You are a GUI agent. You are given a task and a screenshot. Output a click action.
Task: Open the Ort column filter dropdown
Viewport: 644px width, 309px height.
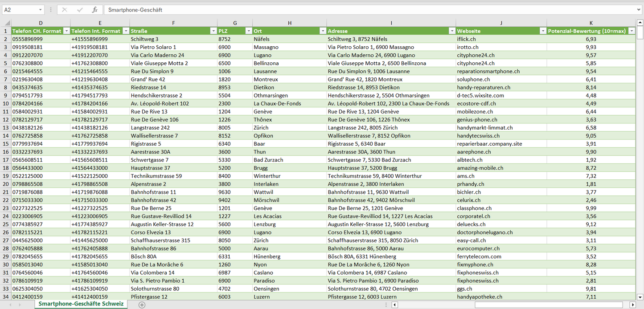pyautogui.click(x=322, y=31)
